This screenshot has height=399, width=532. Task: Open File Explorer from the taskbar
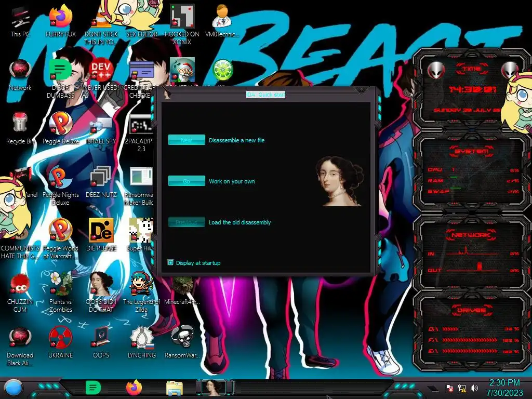175,389
